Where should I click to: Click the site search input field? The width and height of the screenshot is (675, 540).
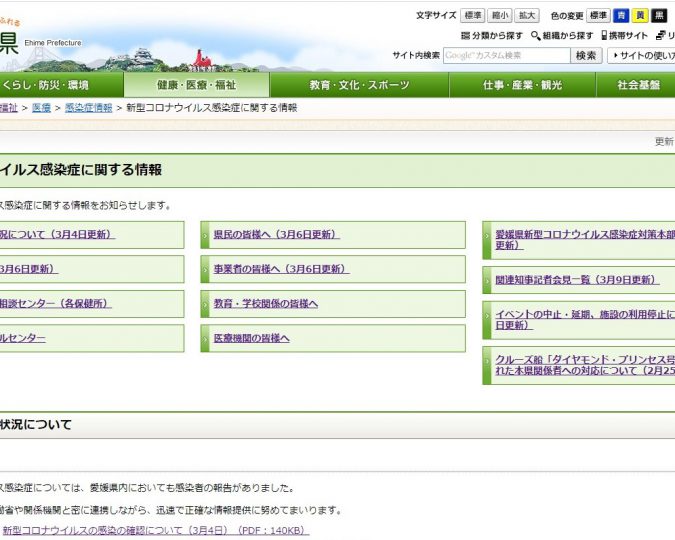[507, 56]
